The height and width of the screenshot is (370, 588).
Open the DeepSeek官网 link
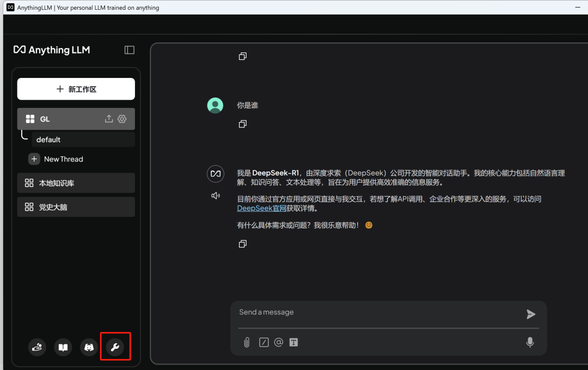[261, 208]
